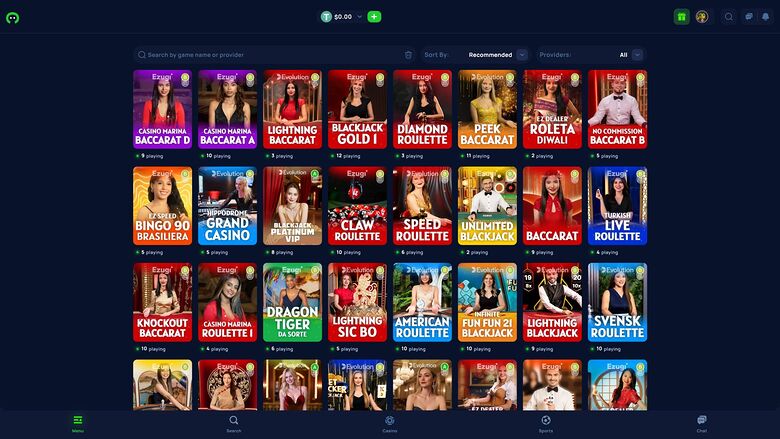Viewport: 780px width, 439px height.
Task: Click the badge on Svensk Roulette card
Action: click(x=640, y=270)
